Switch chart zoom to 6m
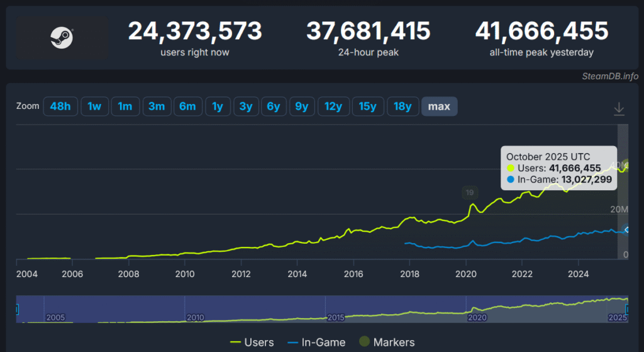Image resolution: width=644 pixels, height=352 pixels. 187,106
